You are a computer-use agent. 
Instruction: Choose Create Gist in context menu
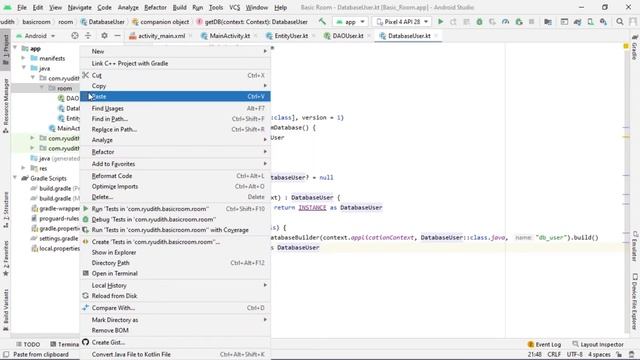tap(175, 342)
